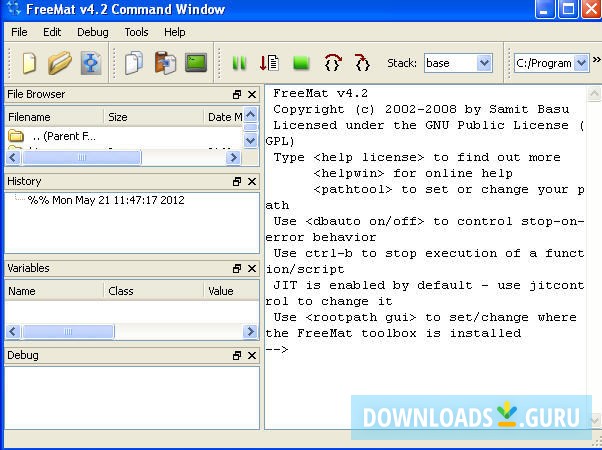
Task: Sort by the Size column header
Action: point(154,117)
